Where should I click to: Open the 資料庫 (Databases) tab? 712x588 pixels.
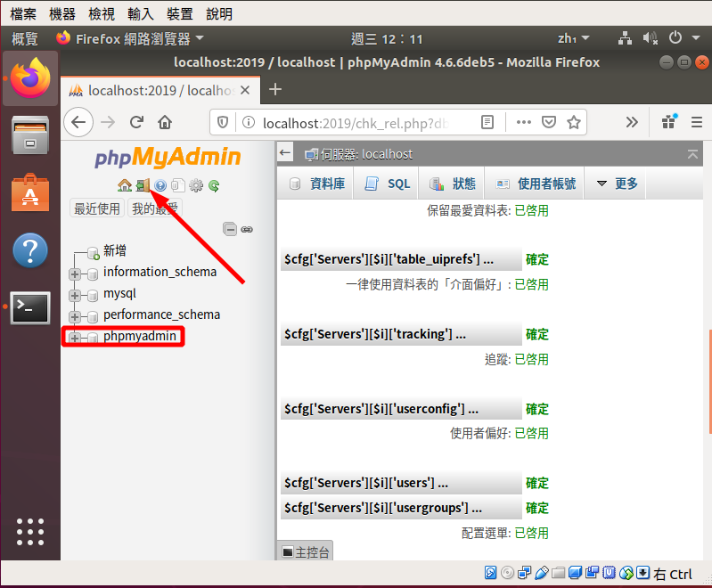(317, 184)
